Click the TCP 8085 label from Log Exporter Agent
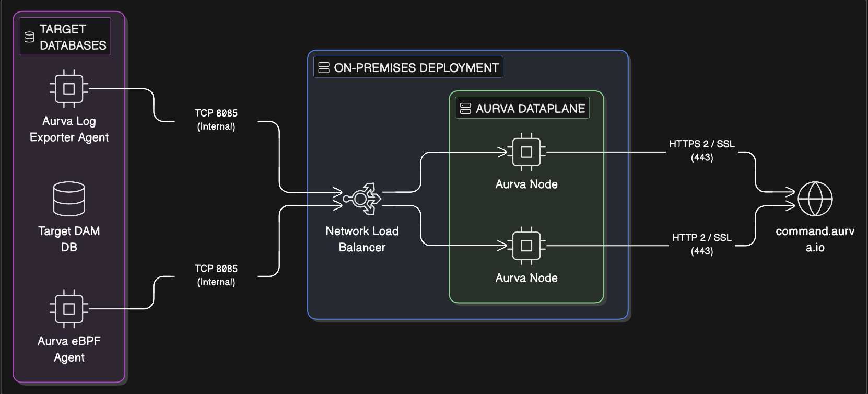The image size is (868, 394). pos(216,120)
